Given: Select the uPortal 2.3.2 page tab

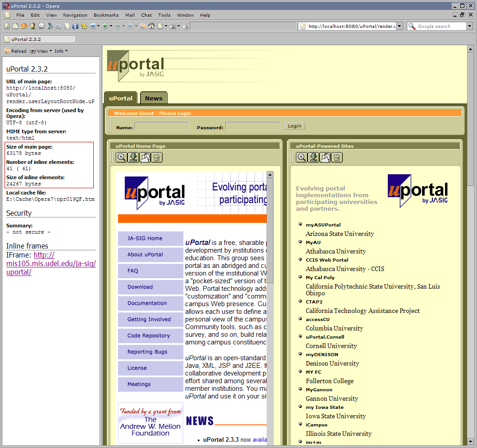Looking at the screenshot, I should [40, 39].
